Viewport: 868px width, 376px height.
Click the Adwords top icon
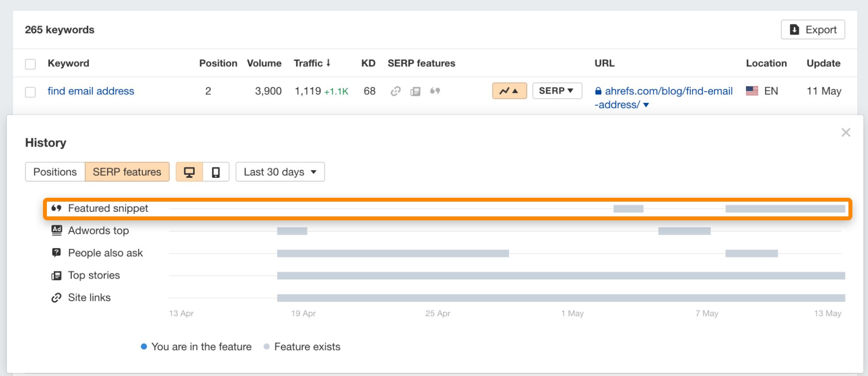point(56,230)
